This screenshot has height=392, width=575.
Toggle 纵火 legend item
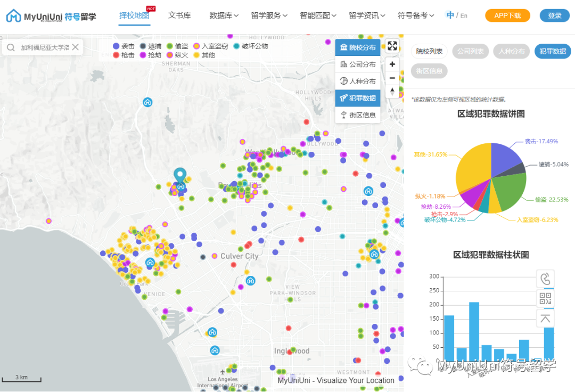tap(177, 55)
